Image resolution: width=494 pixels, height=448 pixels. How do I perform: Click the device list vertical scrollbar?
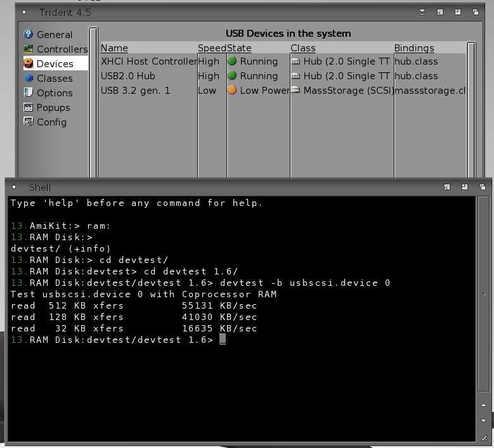471,108
